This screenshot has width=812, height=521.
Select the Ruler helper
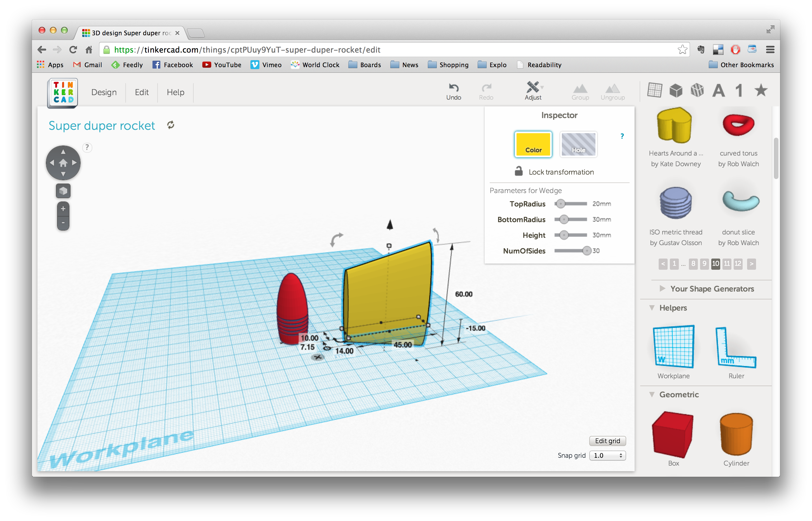tap(736, 348)
